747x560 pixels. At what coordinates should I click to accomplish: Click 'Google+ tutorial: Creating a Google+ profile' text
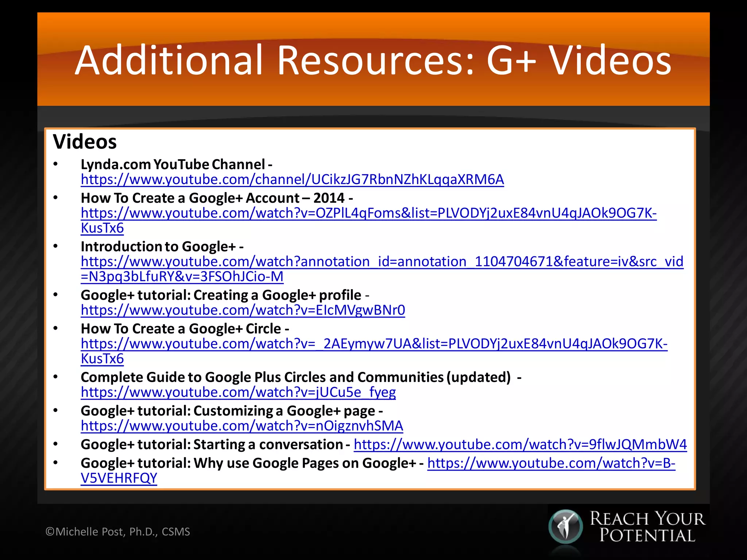pyautogui.click(x=221, y=295)
